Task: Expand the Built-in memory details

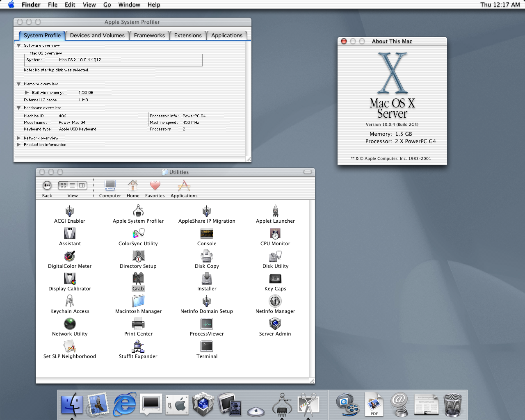Action: (27, 93)
